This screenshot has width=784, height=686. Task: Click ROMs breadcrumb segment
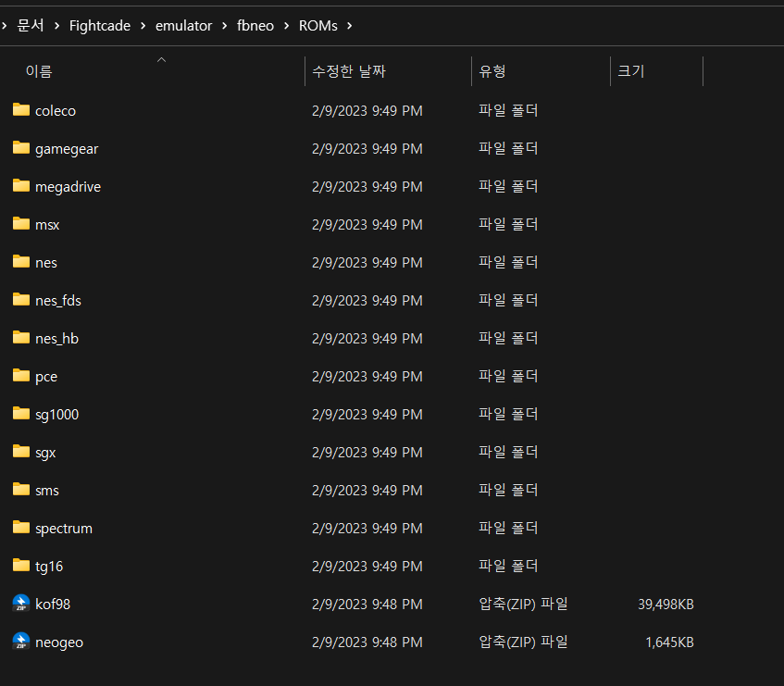(318, 26)
